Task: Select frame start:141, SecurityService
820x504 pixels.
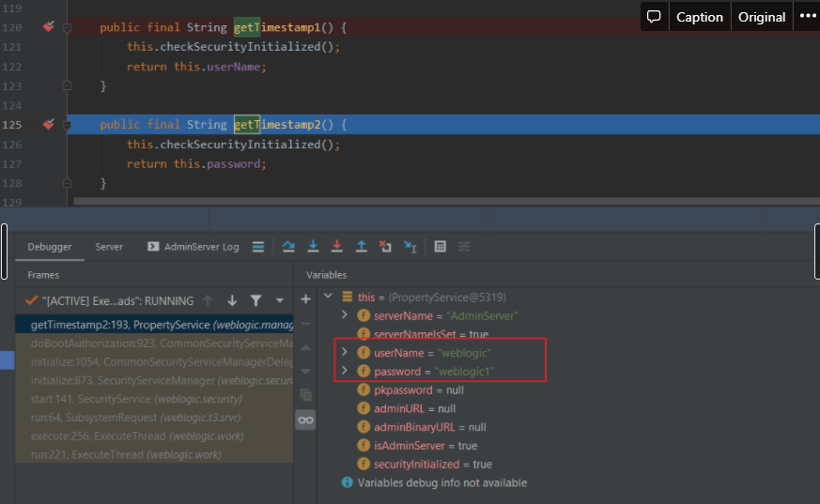Action: [154, 399]
